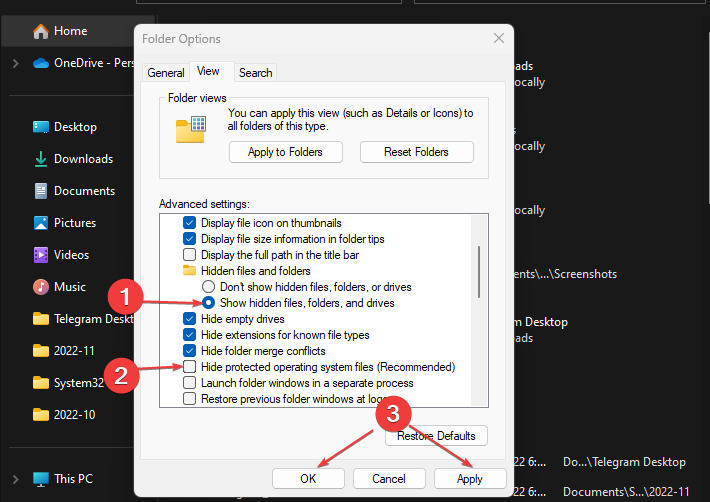Click the Restore Defaults button
The image size is (710, 502).
click(437, 436)
